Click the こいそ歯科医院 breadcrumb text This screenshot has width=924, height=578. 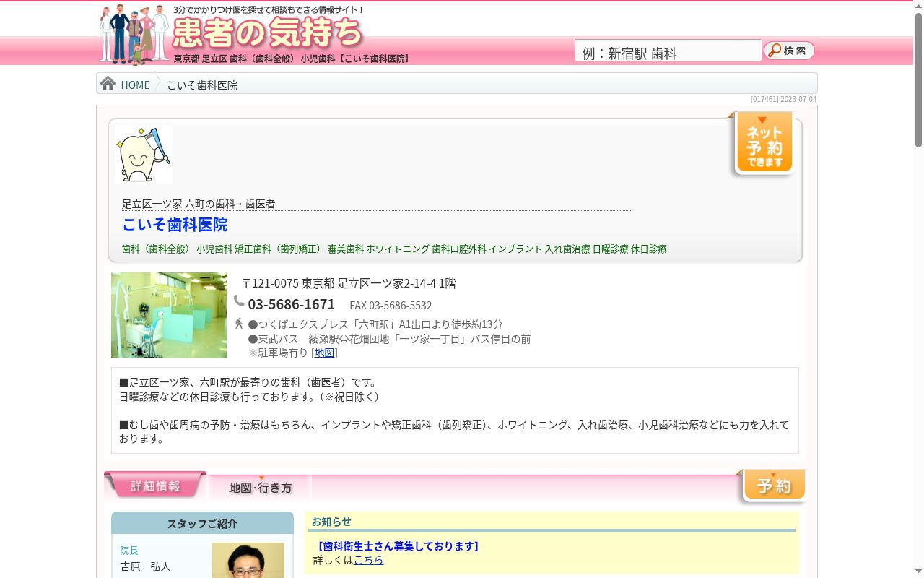click(202, 85)
